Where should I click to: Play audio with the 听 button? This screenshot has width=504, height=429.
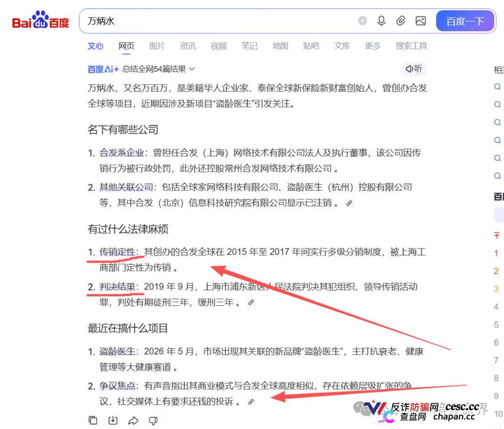(x=413, y=69)
